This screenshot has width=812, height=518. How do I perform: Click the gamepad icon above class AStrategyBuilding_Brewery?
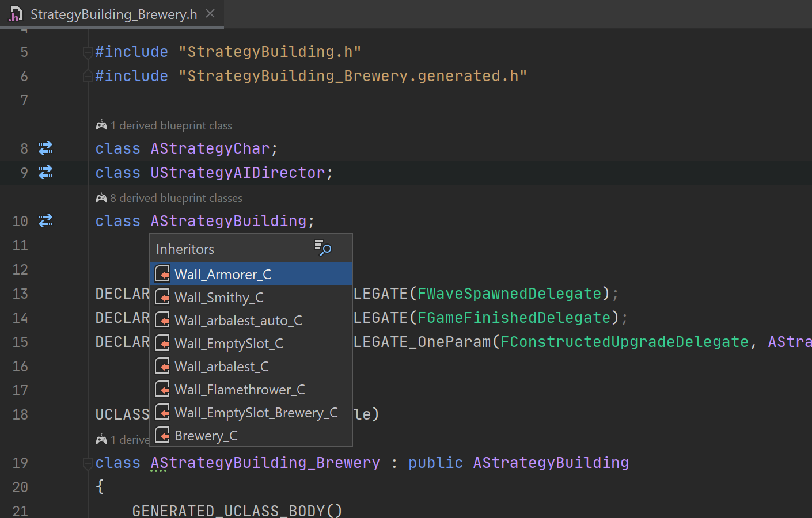(101, 440)
